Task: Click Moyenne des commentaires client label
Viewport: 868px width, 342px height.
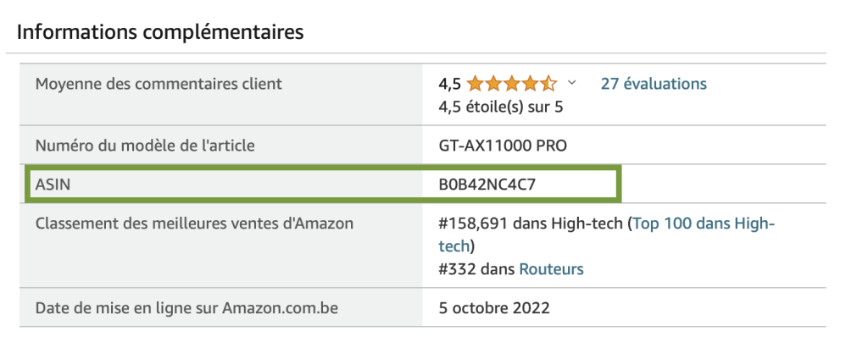Action: pos(159,83)
